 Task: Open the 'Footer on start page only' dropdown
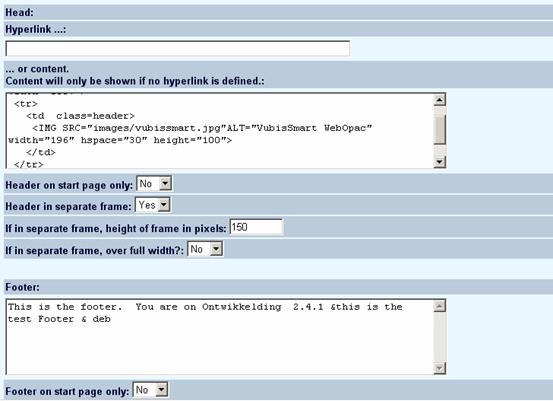point(150,390)
